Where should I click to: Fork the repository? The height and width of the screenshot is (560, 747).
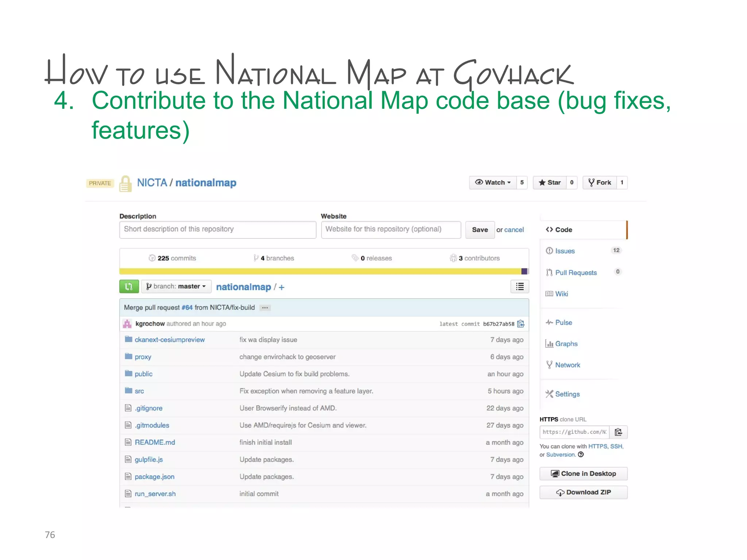[600, 183]
